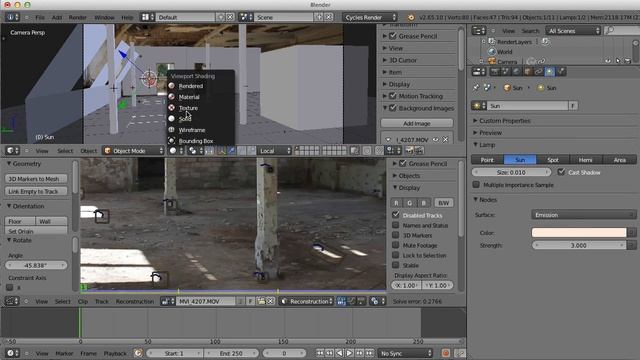Toggle the Disabled Tracks checkbox
The image size is (640, 360).
(x=396, y=215)
